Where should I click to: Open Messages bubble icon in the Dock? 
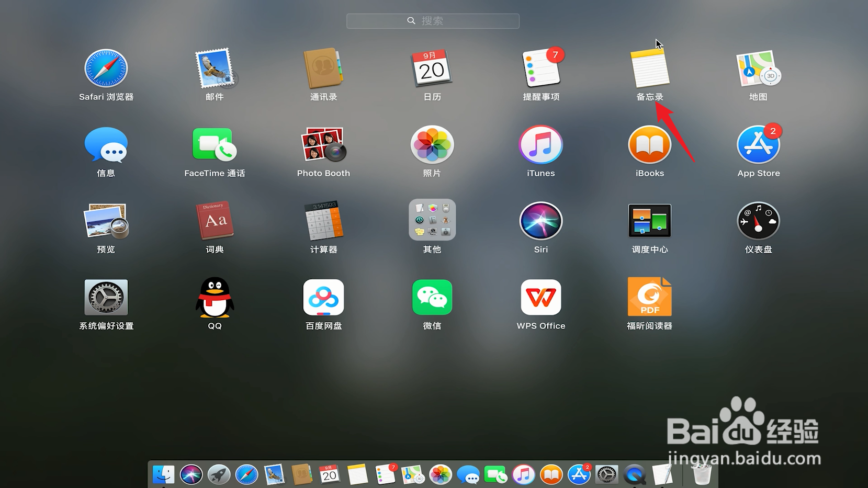(468, 475)
